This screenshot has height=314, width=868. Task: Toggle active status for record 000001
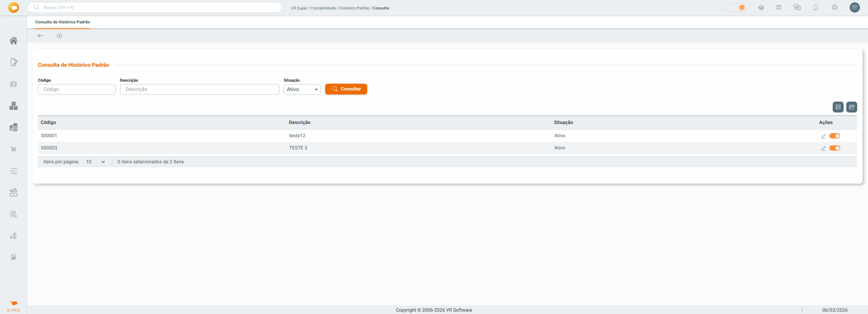click(834, 136)
